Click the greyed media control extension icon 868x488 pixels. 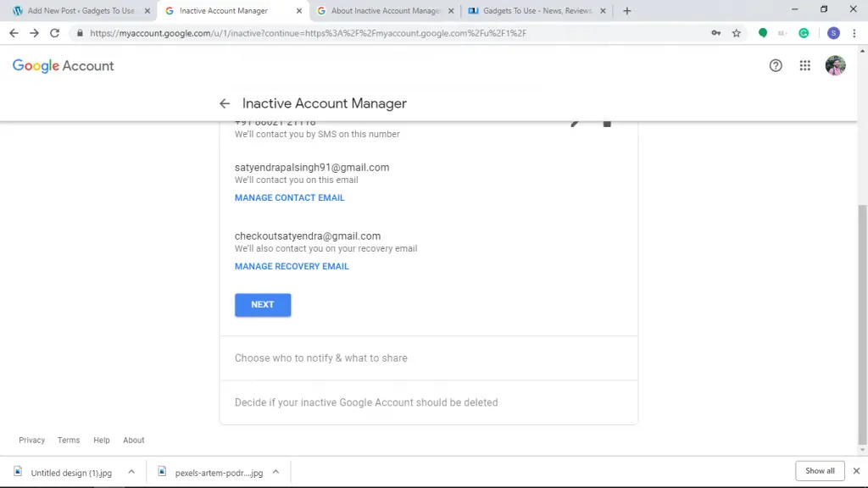tap(782, 33)
